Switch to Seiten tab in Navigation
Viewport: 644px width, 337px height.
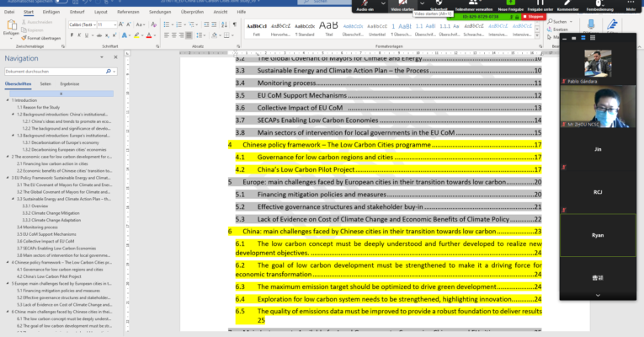[x=45, y=84]
